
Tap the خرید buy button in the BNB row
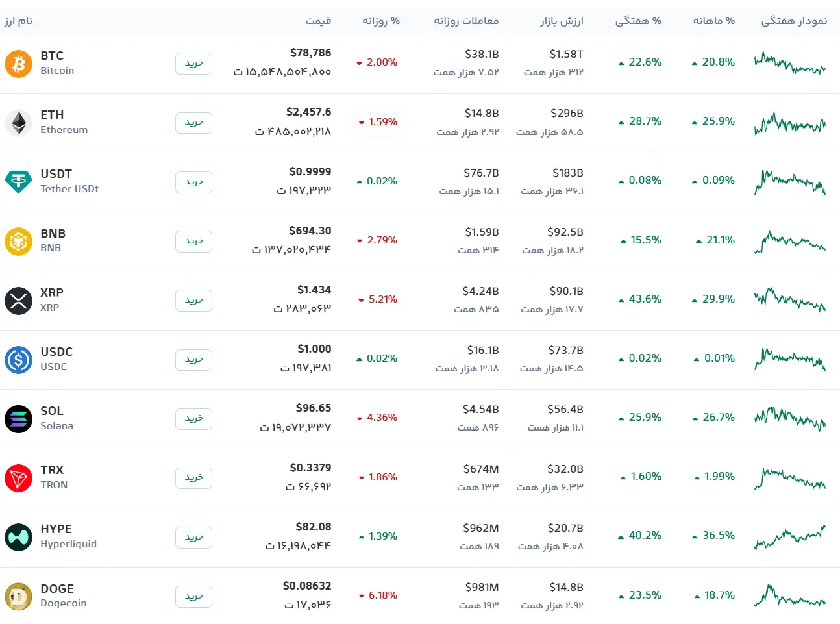(193, 242)
